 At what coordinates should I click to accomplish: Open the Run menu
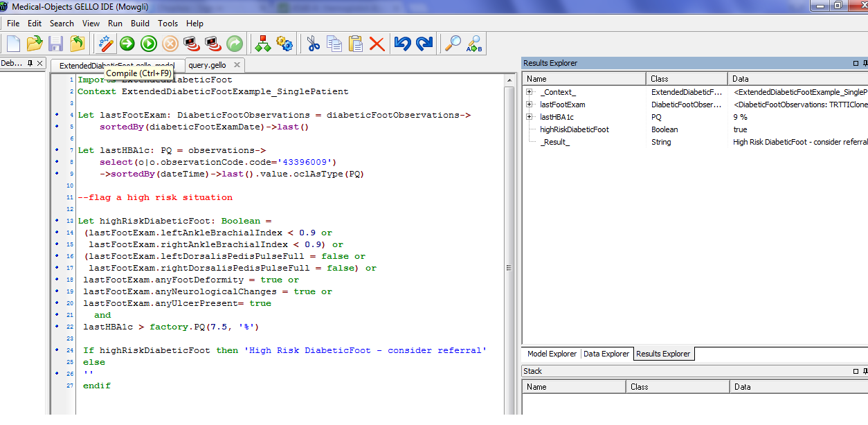tap(115, 24)
